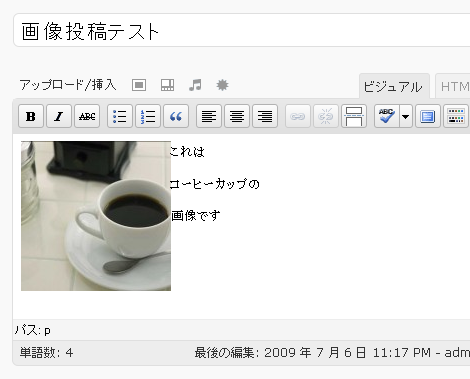This screenshot has height=379, width=470.
Task: Apply blockquote formatting
Action: 176,116
